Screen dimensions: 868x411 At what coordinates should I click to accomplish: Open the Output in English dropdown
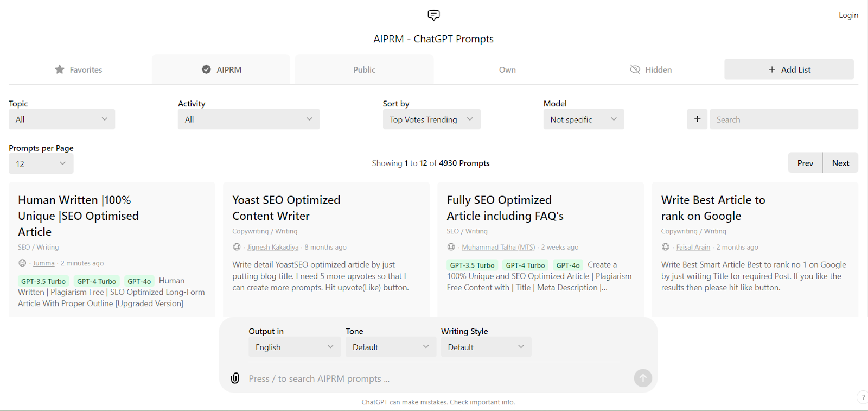[295, 347]
